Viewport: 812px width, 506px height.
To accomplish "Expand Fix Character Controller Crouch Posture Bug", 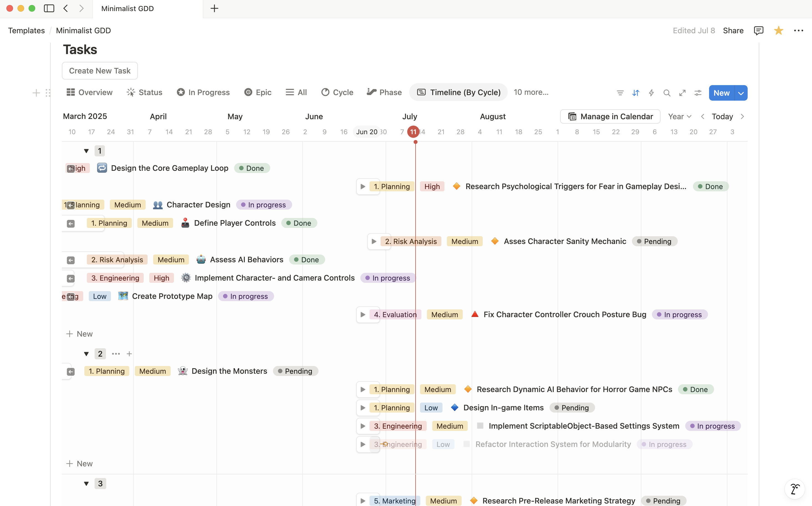I will (x=363, y=315).
